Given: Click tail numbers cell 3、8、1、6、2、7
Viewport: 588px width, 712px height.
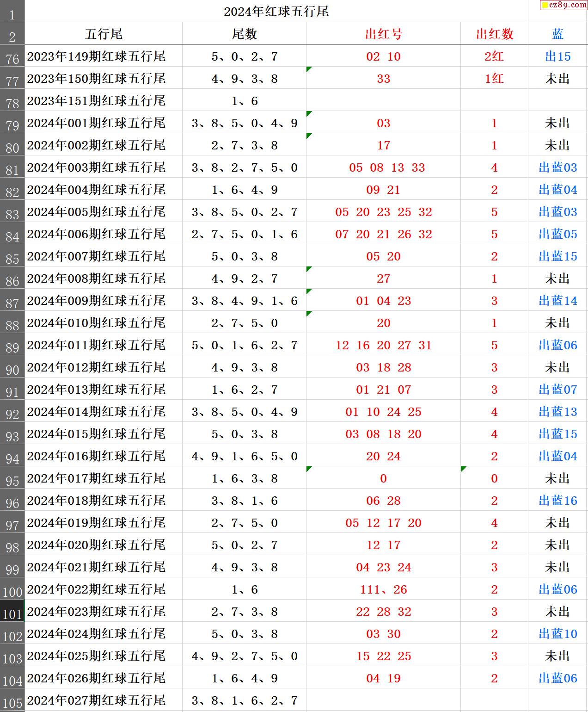Looking at the screenshot, I should 244,700.
